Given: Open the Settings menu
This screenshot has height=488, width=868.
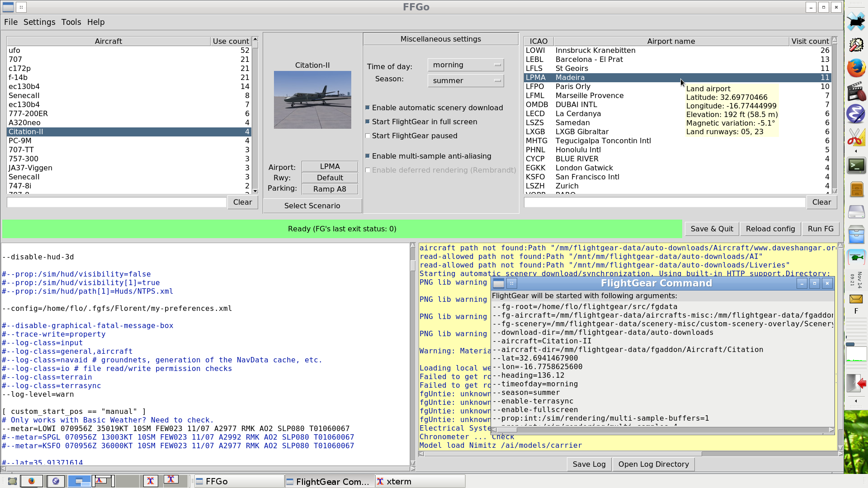Looking at the screenshot, I should [39, 22].
